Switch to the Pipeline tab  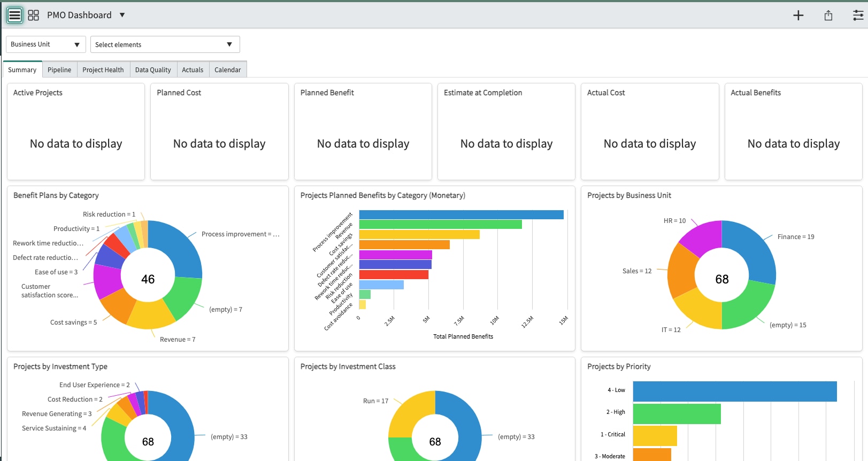[59, 70]
